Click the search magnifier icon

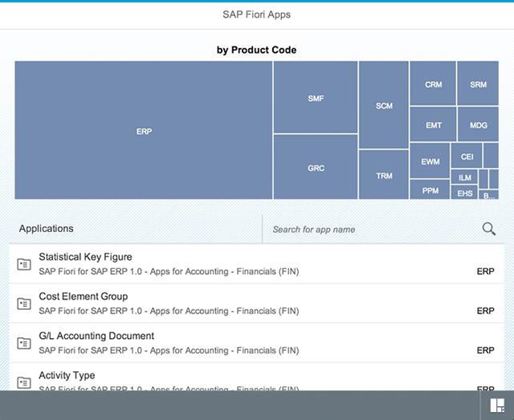pyautogui.click(x=488, y=229)
